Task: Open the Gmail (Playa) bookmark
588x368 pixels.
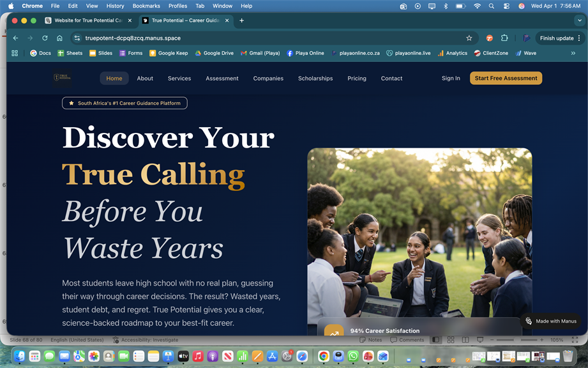Action: pos(260,53)
